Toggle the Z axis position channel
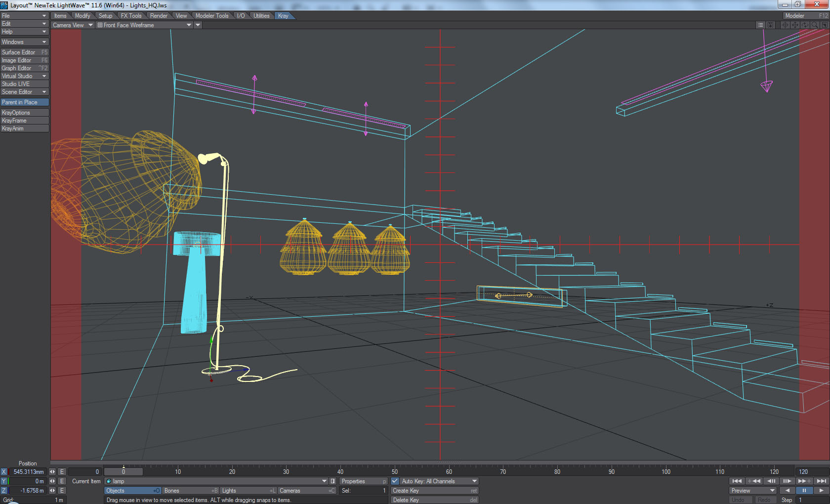830x504 pixels. 4,491
